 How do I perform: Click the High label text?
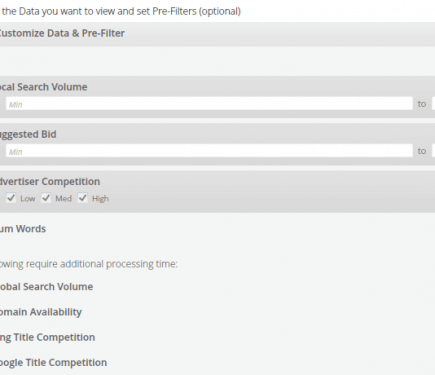click(x=100, y=199)
